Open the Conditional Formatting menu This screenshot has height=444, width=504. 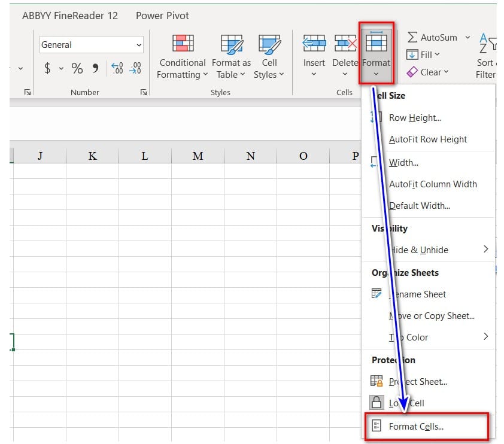pyautogui.click(x=182, y=56)
